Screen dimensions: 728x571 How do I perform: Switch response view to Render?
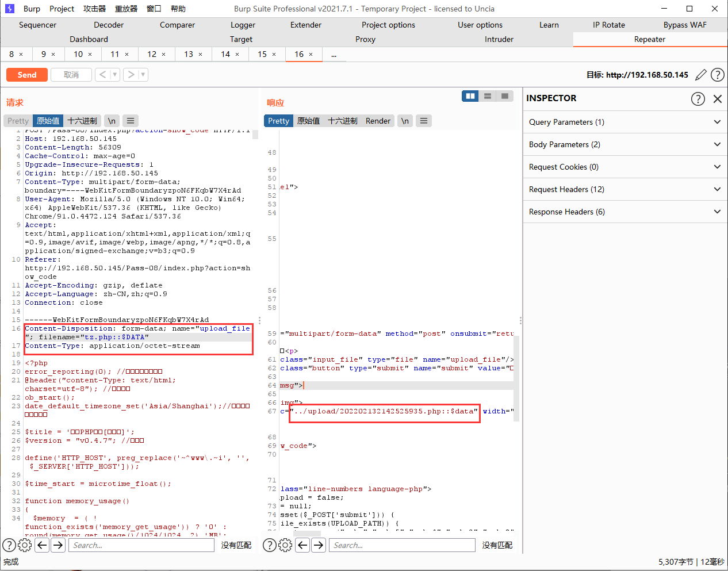[378, 121]
